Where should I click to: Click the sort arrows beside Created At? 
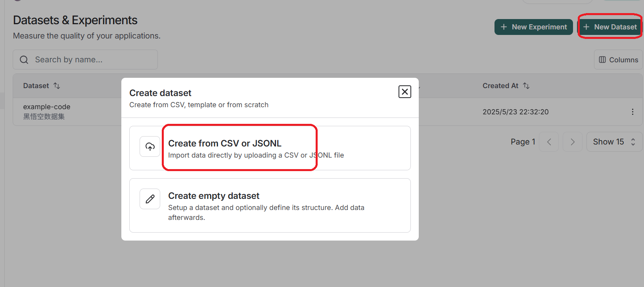pyautogui.click(x=526, y=86)
